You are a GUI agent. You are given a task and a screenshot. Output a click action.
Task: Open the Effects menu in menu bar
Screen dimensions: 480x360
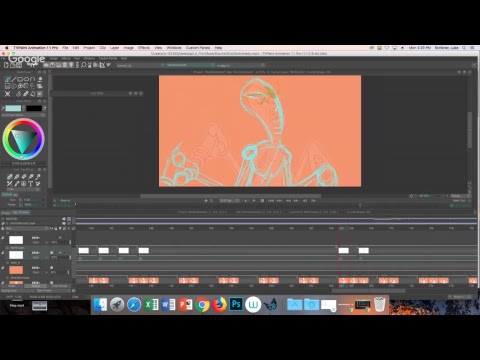click(144, 48)
